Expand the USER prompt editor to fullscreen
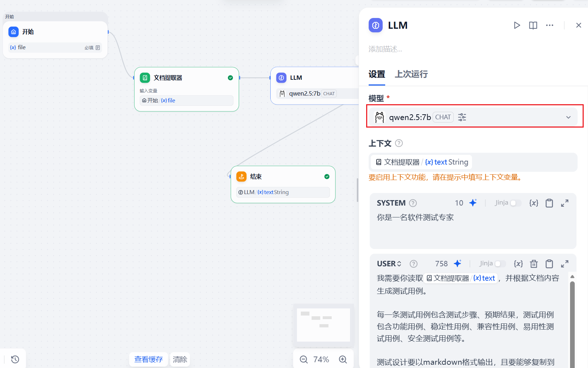The image size is (588, 368). click(x=565, y=263)
